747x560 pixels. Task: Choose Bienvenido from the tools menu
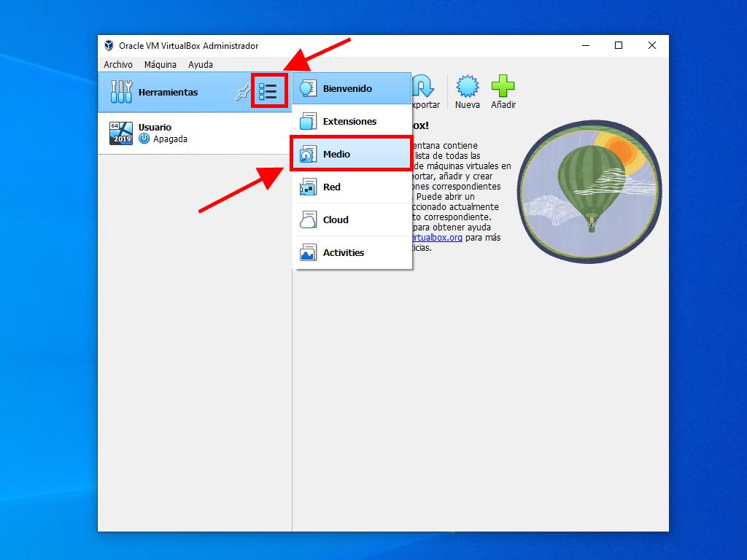(x=352, y=88)
